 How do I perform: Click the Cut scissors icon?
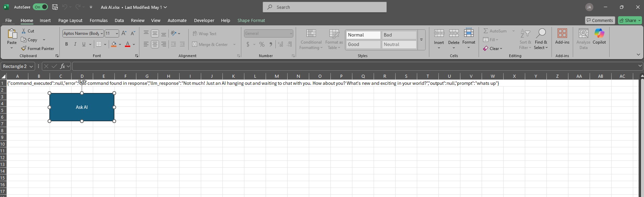(x=24, y=31)
